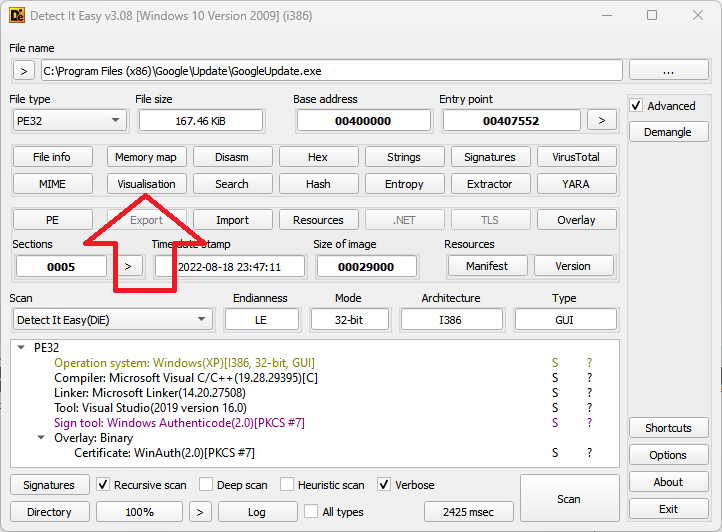The height and width of the screenshot is (532, 722).
Task: Click the Demangle button
Action: [668, 132]
